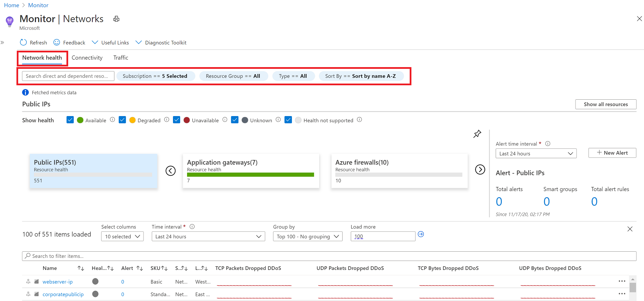Click info icon next to Unknown
644x301 pixels.
[x=278, y=120]
